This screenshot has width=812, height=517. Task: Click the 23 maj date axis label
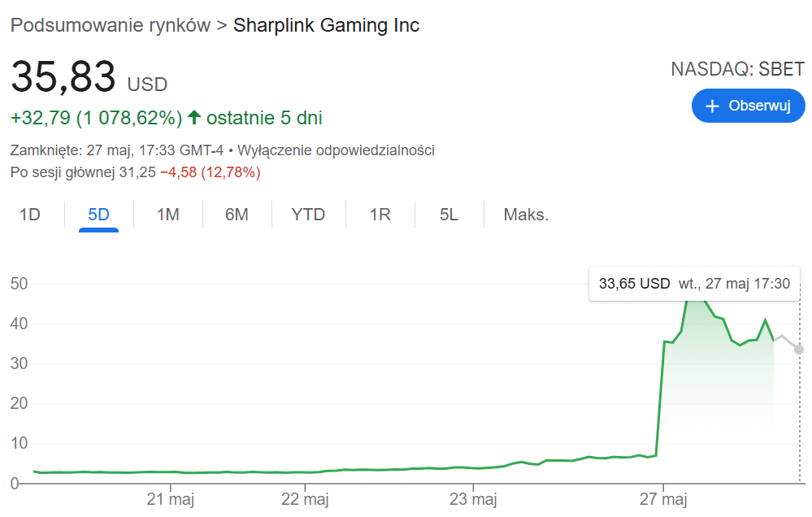tap(473, 498)
